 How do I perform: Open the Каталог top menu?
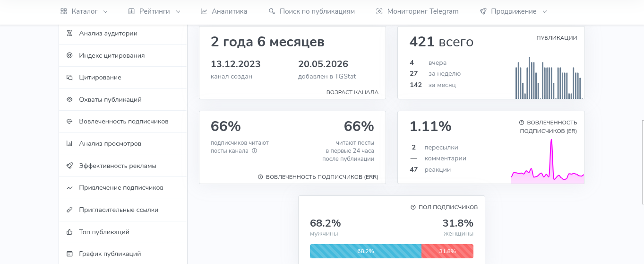click(x=84, y=11)
